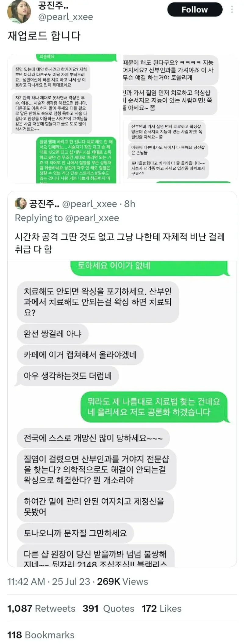Click the Follow button
This screenshot has height=644, width=244.
click(x=195, y=9)
